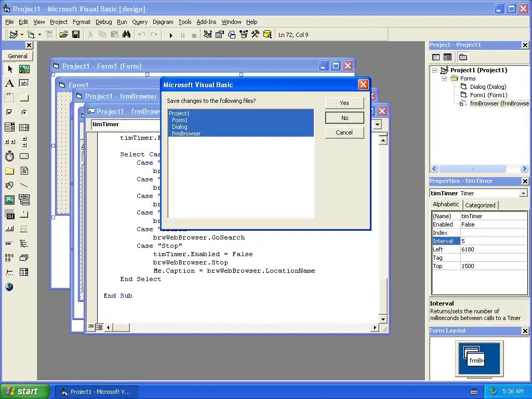The width and height of the screenshot is (532, 399).
Task: Click the Enabled property row
Action: point(480,224)
